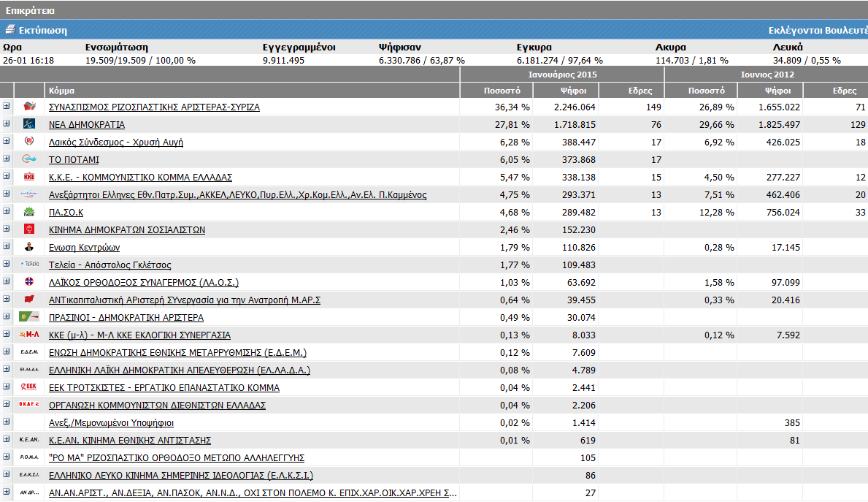Open the Κ.Κ.Ε. - ΚΟΜΜΟΥΝΙΣΤΙΚΟ ΚΟΜΜΑ ΕΛΛΑΔΑΣ link

pyautogui.click(x=140, y=178)
